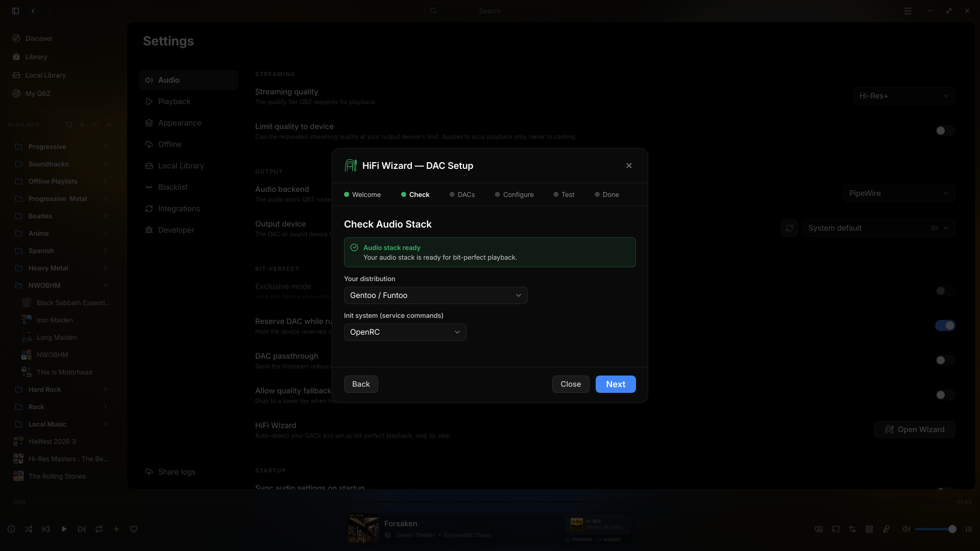Search playlists icon

tap(69, 124)
